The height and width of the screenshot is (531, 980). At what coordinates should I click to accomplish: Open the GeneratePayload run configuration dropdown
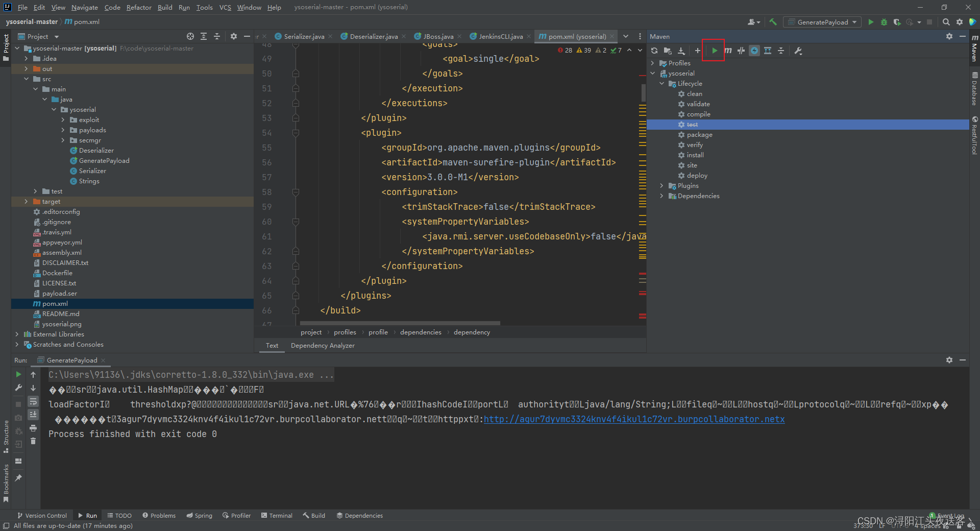click(x=822, y=22)
